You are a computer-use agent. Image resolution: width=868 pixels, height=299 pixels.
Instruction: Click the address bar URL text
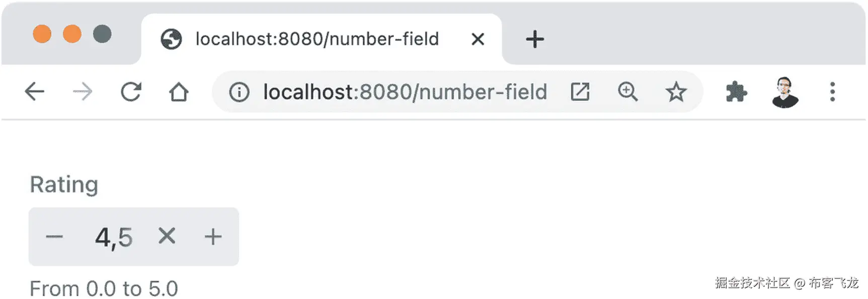click(x=405, y=92)
